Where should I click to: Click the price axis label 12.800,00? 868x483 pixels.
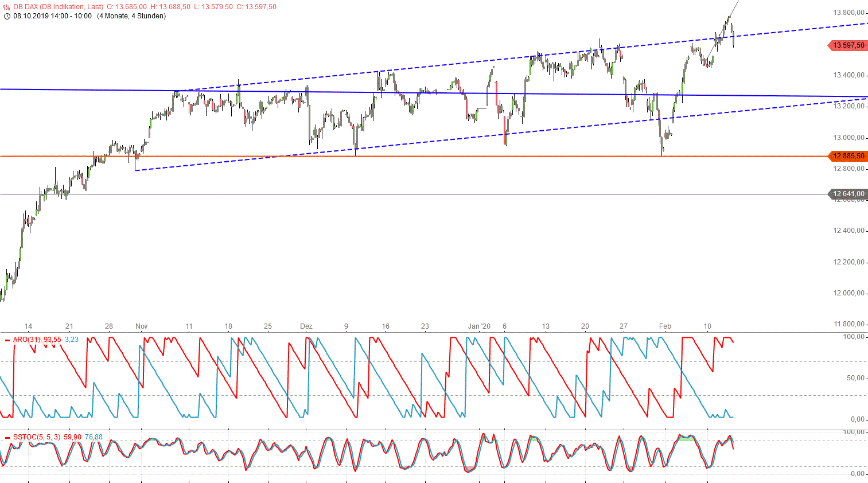(848, 169)
